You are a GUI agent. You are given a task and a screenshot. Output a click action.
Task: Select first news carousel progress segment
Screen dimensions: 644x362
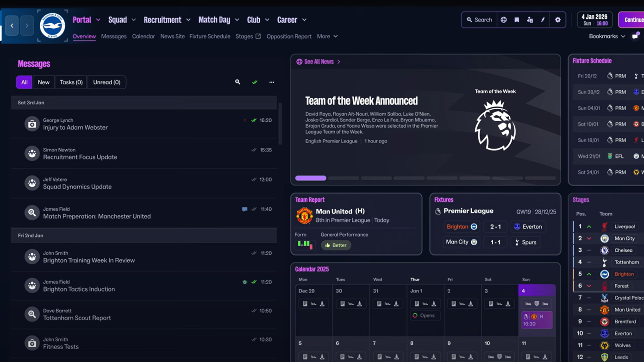(x=311, y=178)
